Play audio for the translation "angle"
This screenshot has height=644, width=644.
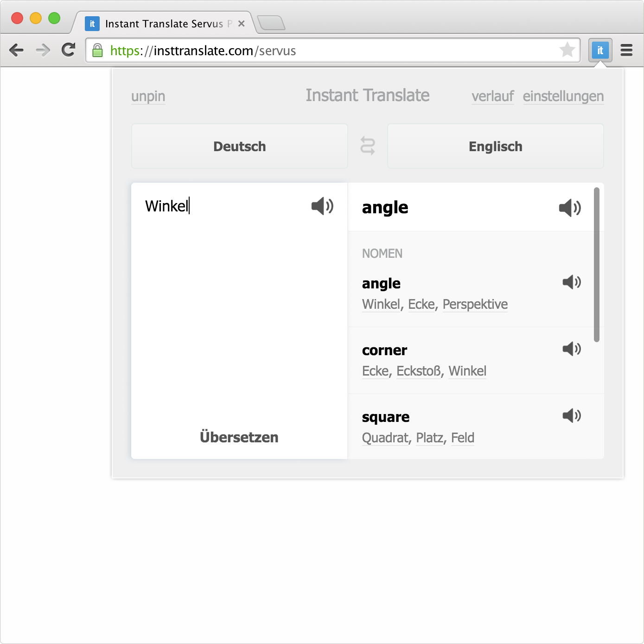point(571,208)
